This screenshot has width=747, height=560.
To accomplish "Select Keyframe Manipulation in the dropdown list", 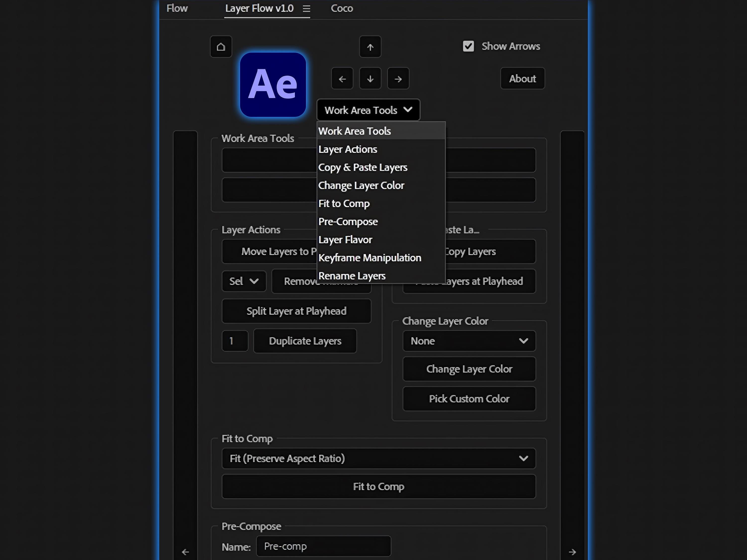I will tap(381, 258).
